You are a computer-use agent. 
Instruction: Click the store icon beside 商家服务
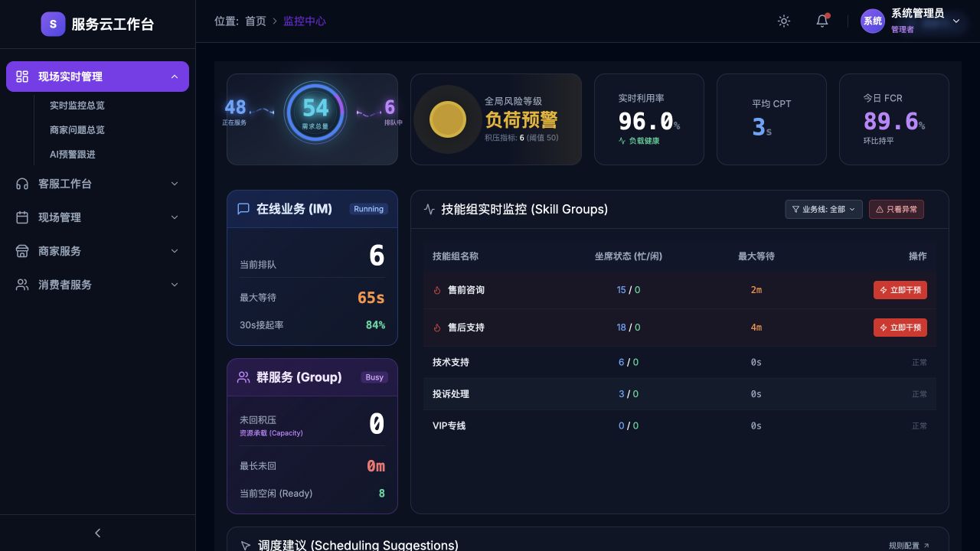pyautogui.click(x=22, y=251)
